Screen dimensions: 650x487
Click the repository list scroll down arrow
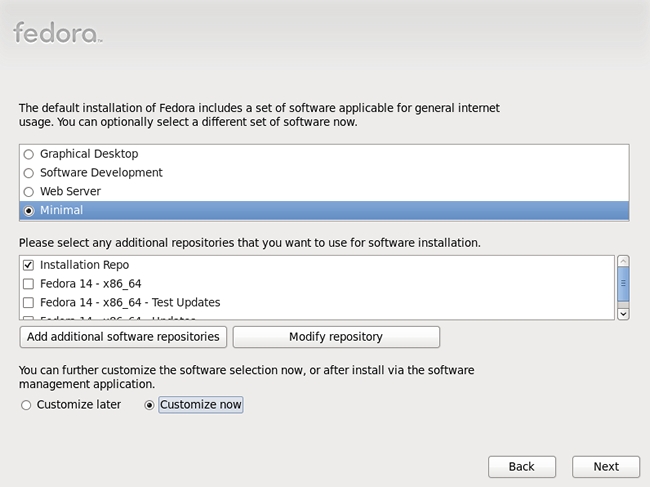623,314
